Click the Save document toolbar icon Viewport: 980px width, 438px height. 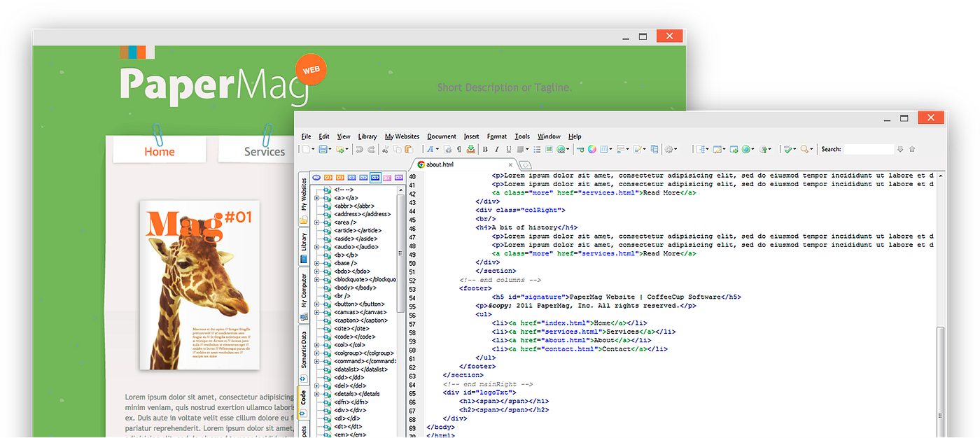tap(323, 149)
